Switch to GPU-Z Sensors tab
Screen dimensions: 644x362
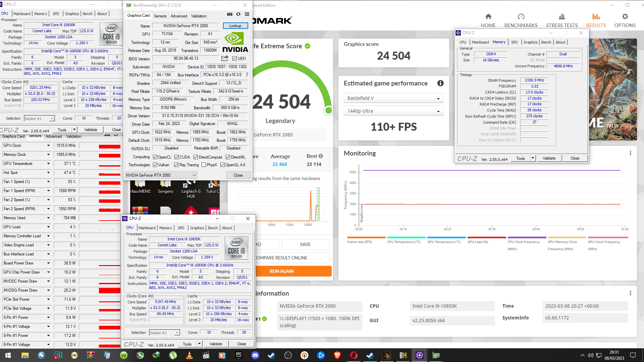(160, 16)
